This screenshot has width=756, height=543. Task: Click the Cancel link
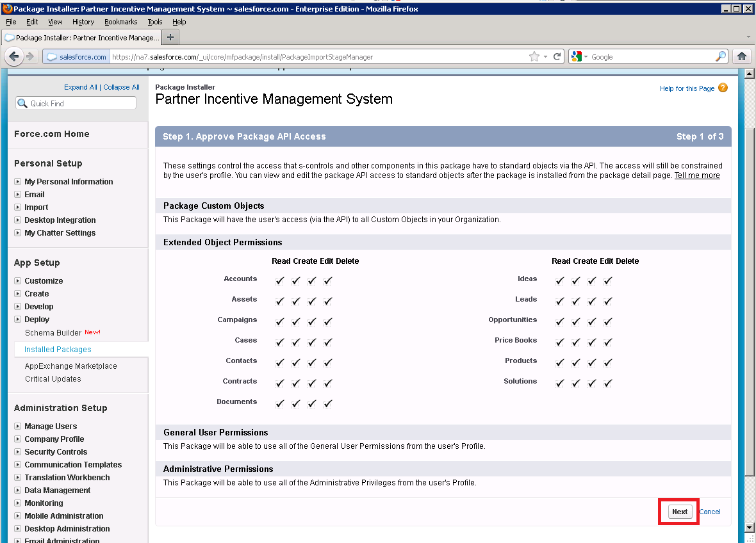710,512
